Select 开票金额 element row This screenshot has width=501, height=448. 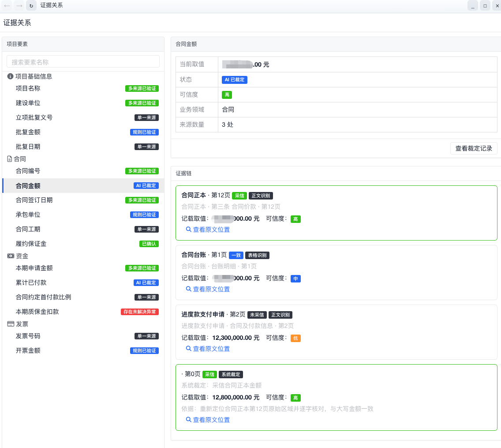tap(83, 350)
